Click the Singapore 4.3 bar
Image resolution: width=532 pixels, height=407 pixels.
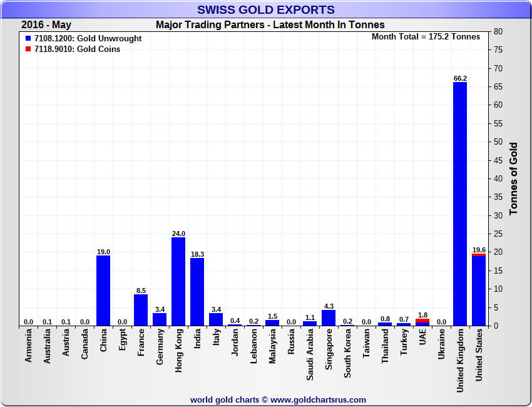329,318
